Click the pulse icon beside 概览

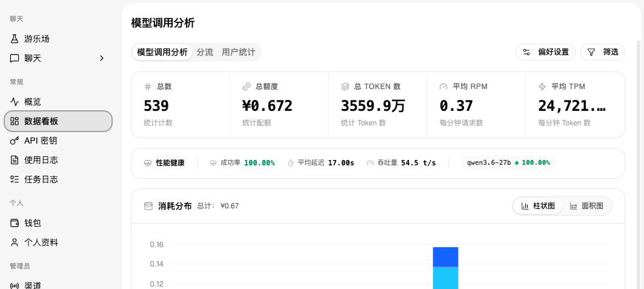point(15,102)
